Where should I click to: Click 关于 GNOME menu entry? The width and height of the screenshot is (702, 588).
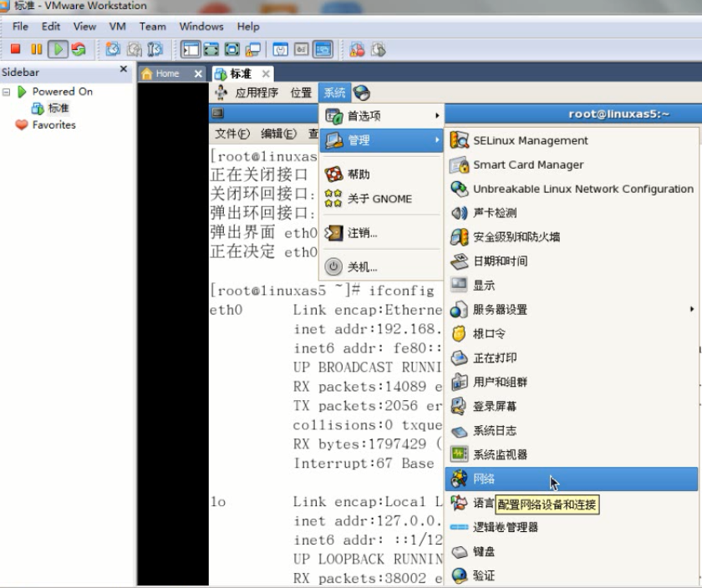click(x=382, y=199)
